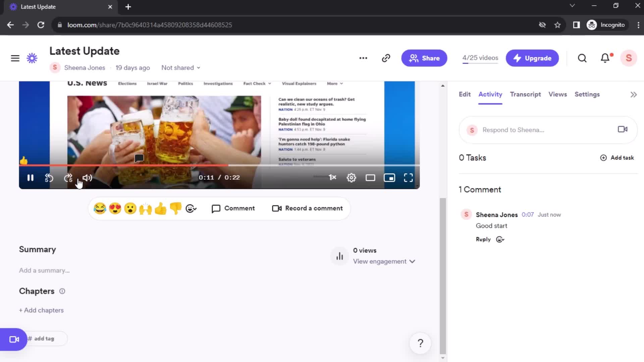This screenshot has height=362, width=644.
Task: Toggle the thumbs down reaction emoji
Action: pyautogui.click(x=176, y=208)
